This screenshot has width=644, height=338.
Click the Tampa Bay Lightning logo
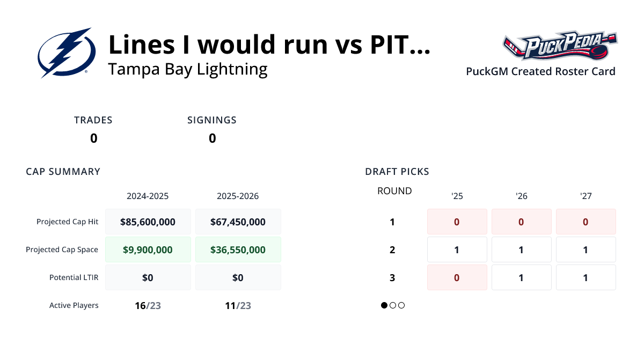(67, 53)
